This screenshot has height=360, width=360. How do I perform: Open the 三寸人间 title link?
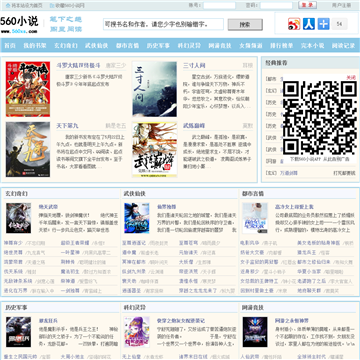click(x=194, y=65)
